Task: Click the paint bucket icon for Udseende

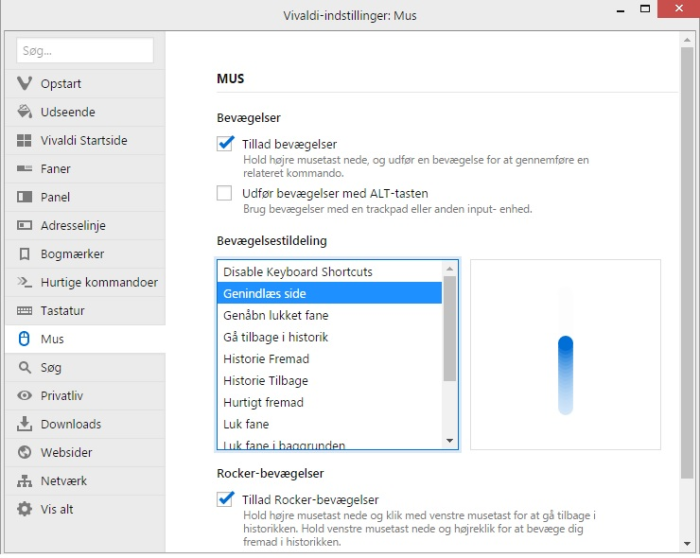Action: [24, 112]
